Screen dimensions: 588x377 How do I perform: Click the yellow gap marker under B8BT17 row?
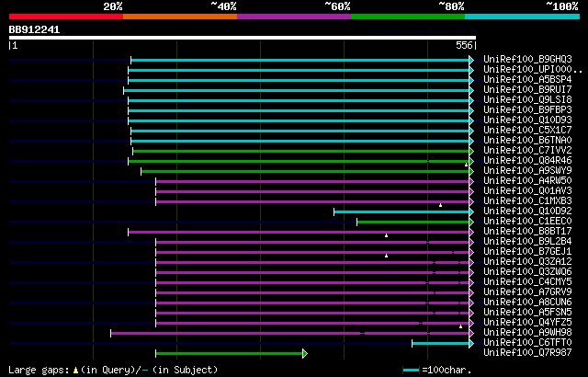[386, 235]
